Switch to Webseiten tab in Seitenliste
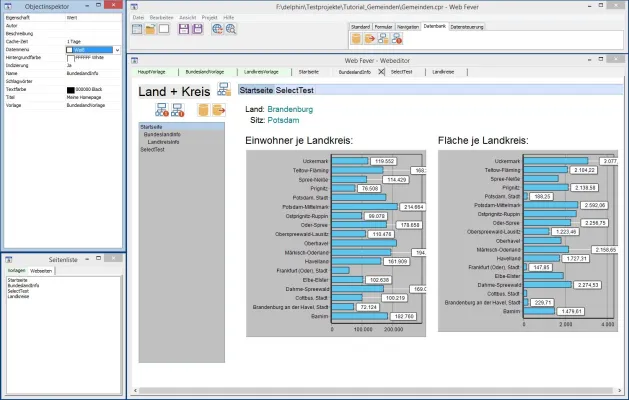 41,271
